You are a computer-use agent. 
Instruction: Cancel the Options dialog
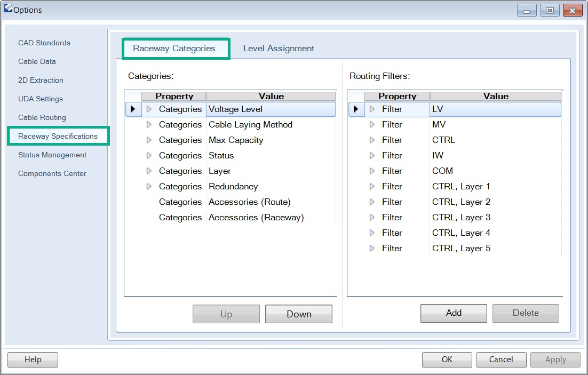tap(502, 360)
